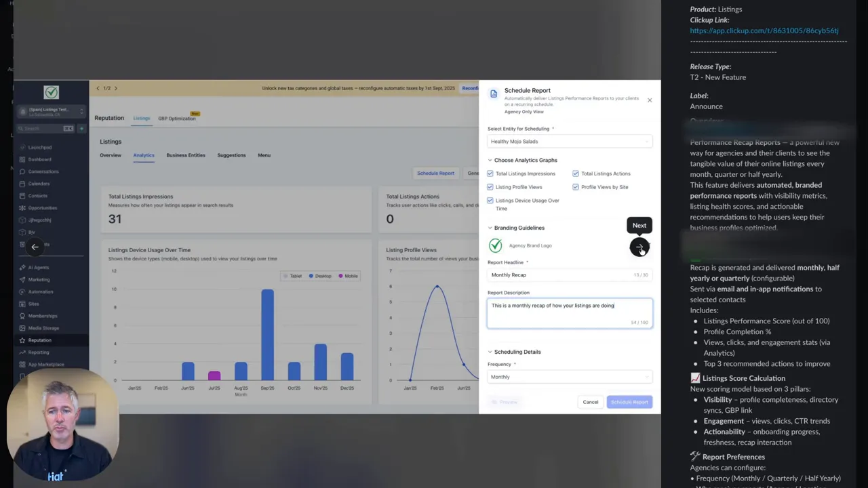Edit the Report Description text field

(x=570, y=313)
